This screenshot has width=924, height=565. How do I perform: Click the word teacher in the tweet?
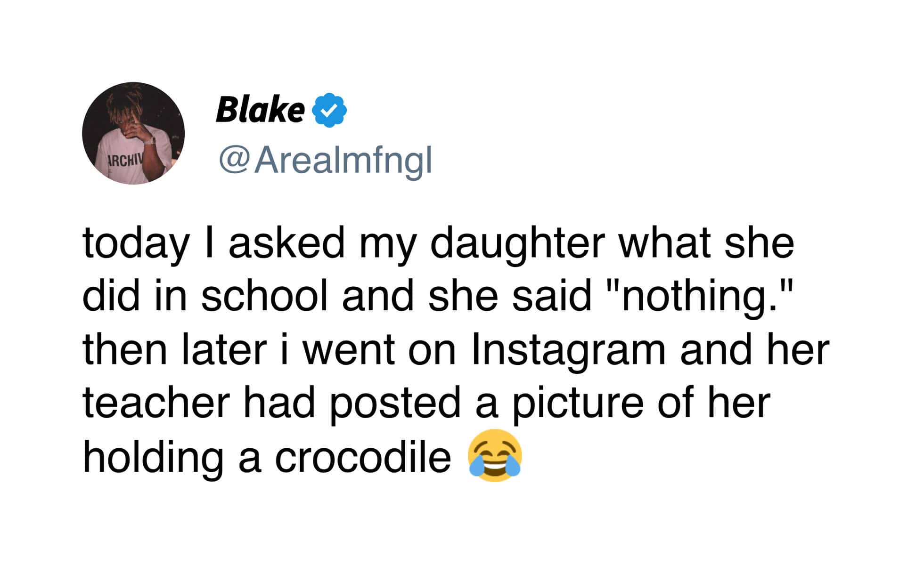coord(156,403)
